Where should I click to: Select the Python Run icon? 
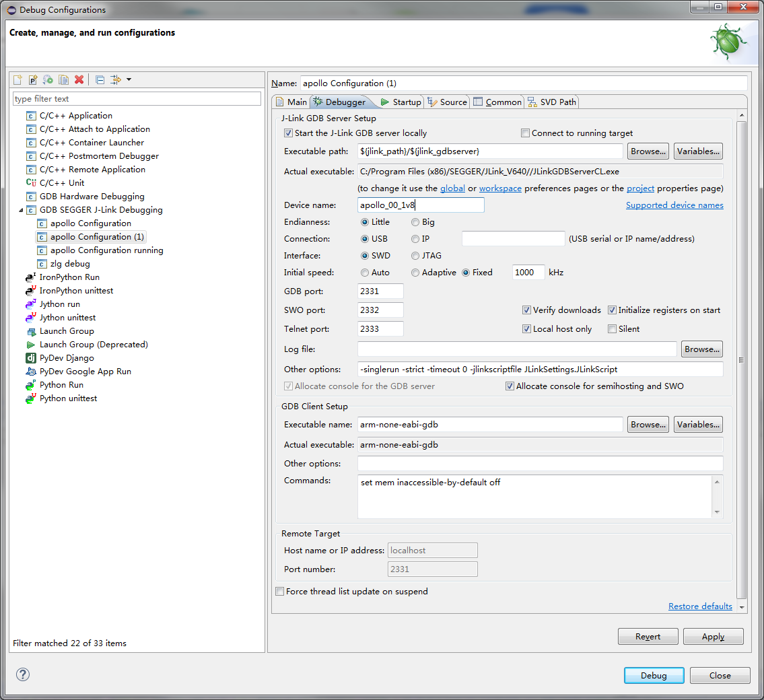pyautogui.click(x=31, y=385)
